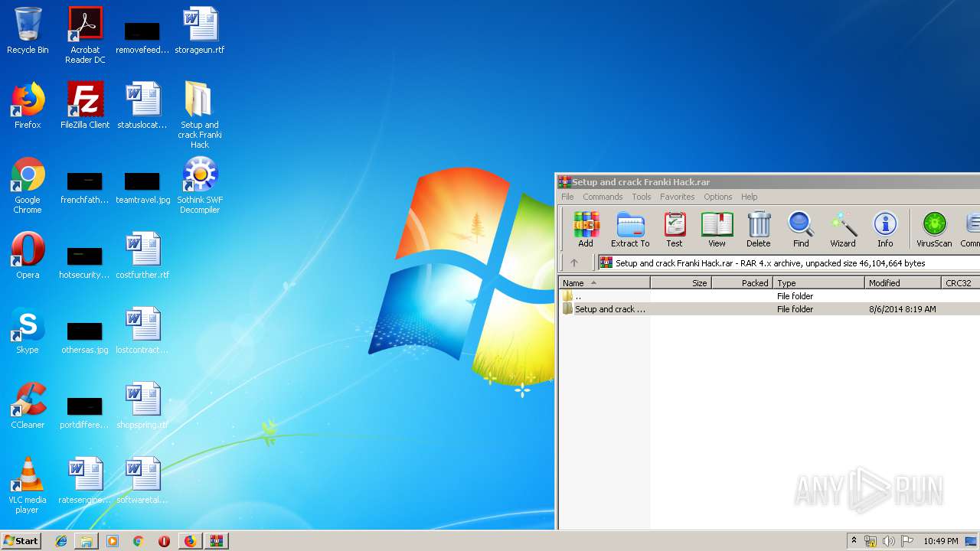Click the volume speaker tray icon
Viewport: 980px width, 551px height.
[888, 541]
